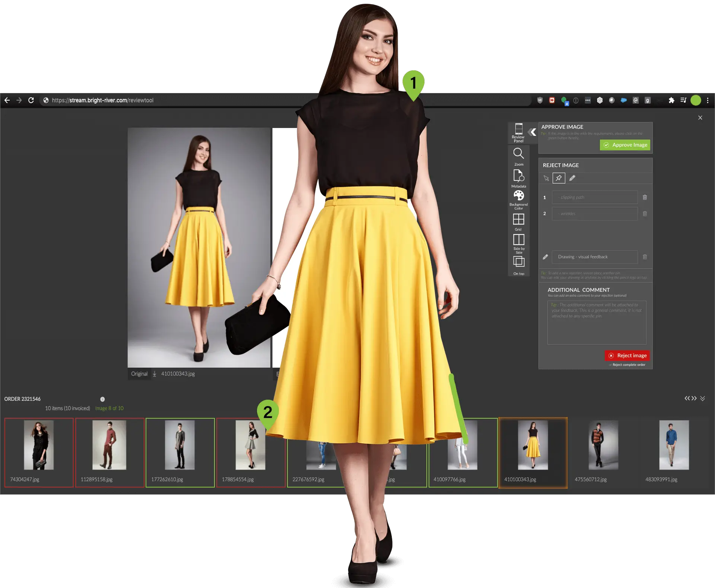Screen dimensions: 715x588
Task: Select the pin tool in Reject Image
Action: [x=559, y=178]
